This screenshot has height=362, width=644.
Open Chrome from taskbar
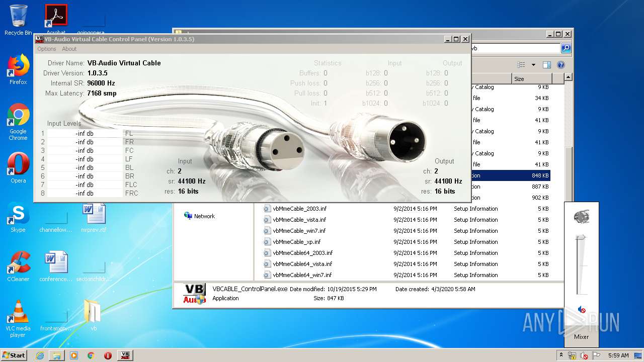[x=91, y=355]
